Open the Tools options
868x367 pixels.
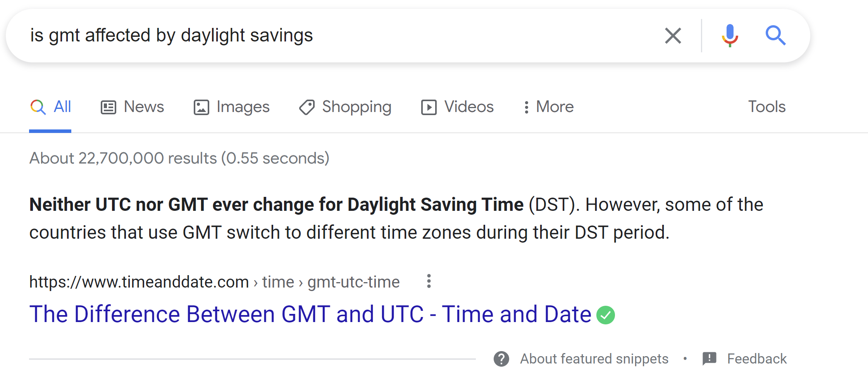(767, 107)
